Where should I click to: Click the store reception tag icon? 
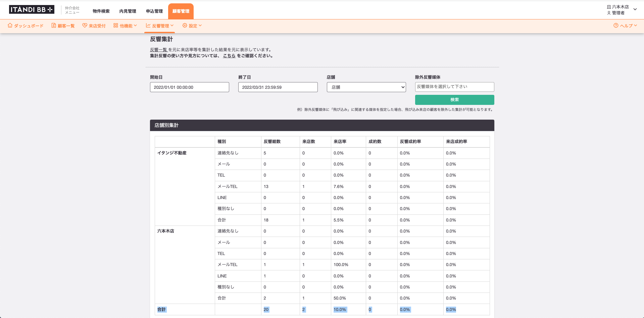(85, 25)
